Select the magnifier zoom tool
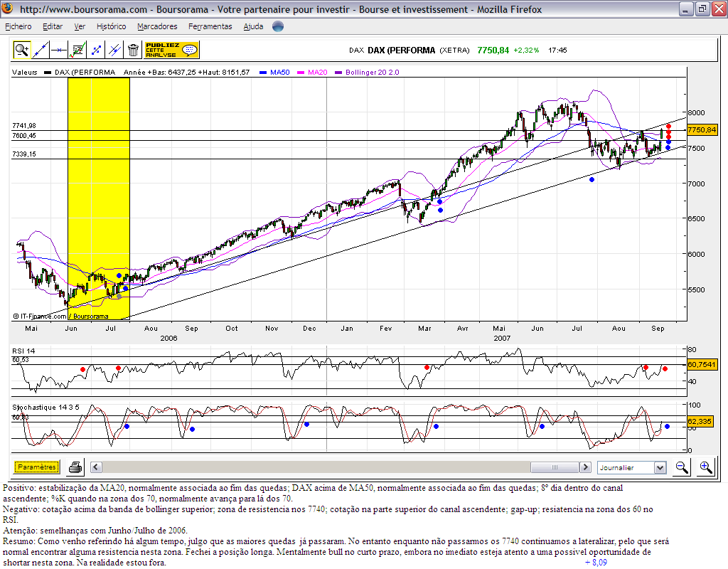Screen dimensions: 728x569 click(21, 50)
